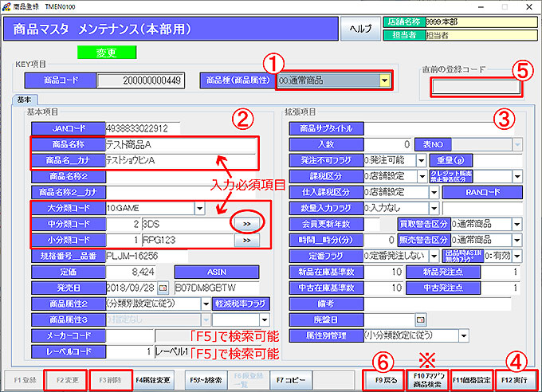Open calendar picker beside 廃盤日 field
The height and width of the screenshot is (392, 542).
(x=420, y=319)
